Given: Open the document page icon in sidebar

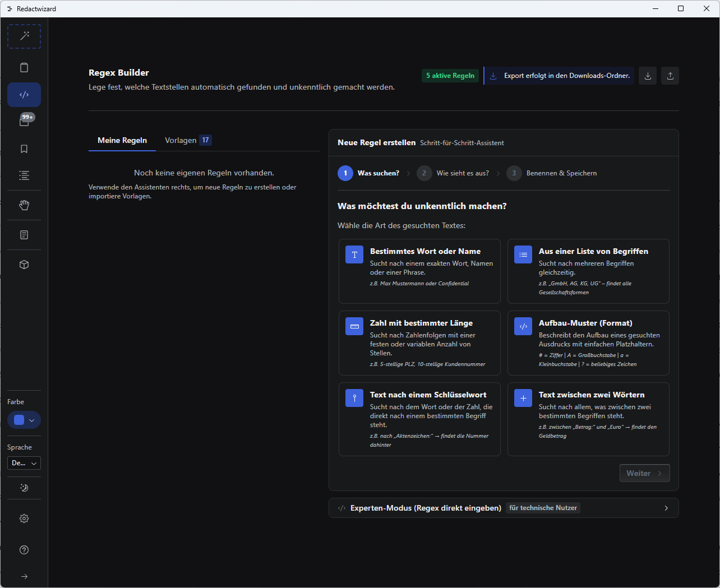Looking at the screenshot, I should pyautogui.click(x=24, y=235).
